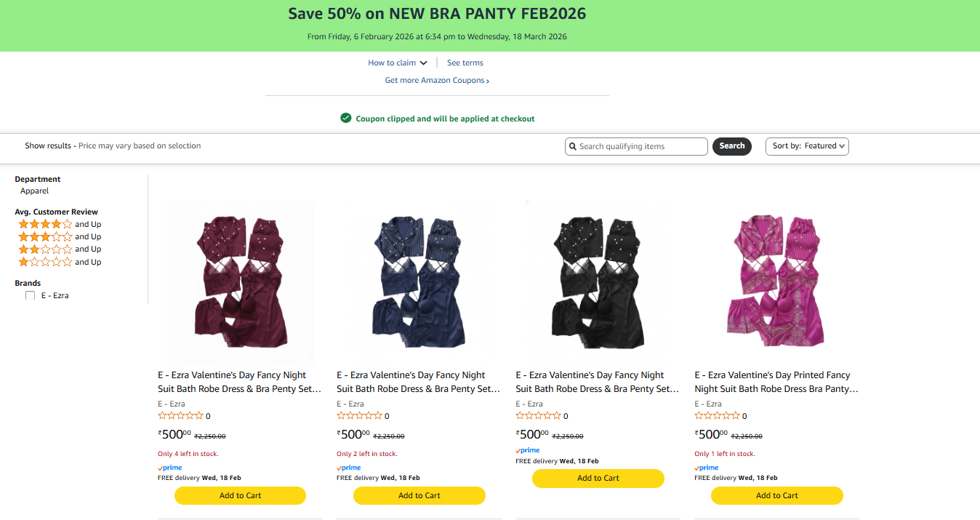Expand the How to claim section
Screen dimensions: 980x520
[398, 63]
